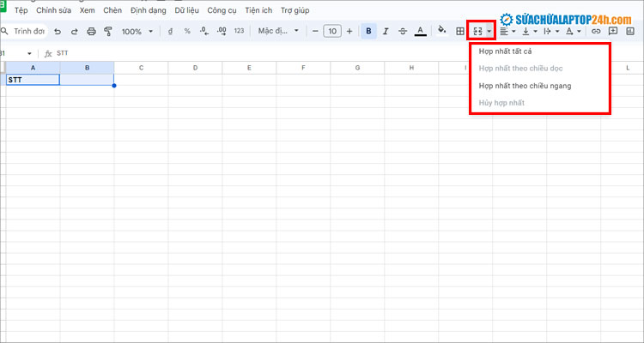Choose Hợp nhất theo chiều ngang

525,86
